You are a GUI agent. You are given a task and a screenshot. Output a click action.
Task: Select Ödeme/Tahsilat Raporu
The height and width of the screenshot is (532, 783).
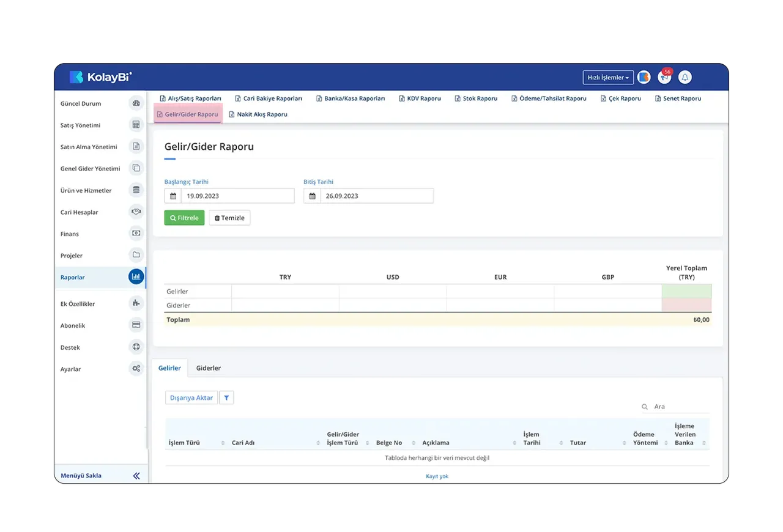tap(549, 98)
